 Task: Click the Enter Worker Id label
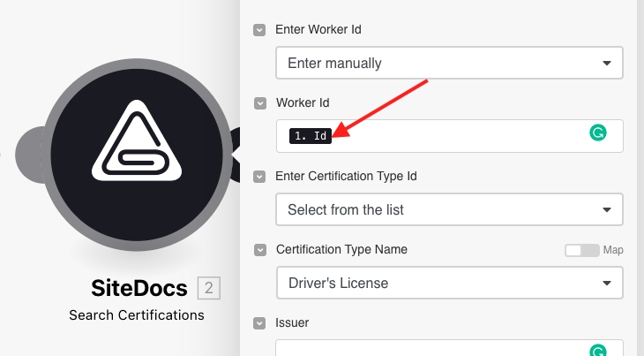[318, 30]
